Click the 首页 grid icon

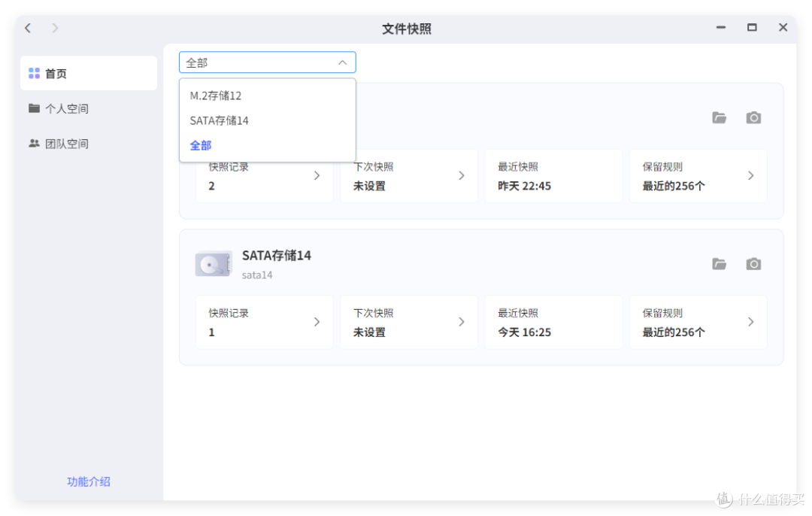click(34, 74)
